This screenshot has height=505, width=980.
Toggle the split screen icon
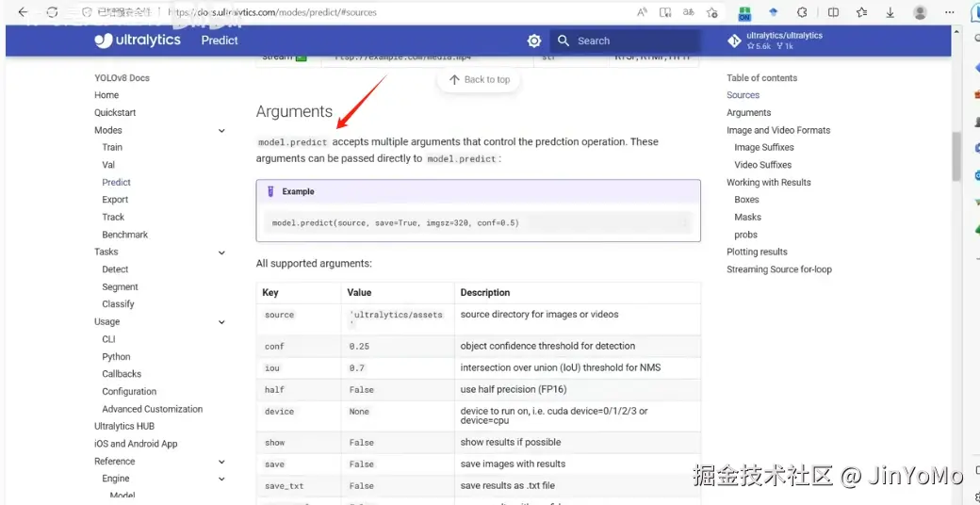[x=833, y=12]
